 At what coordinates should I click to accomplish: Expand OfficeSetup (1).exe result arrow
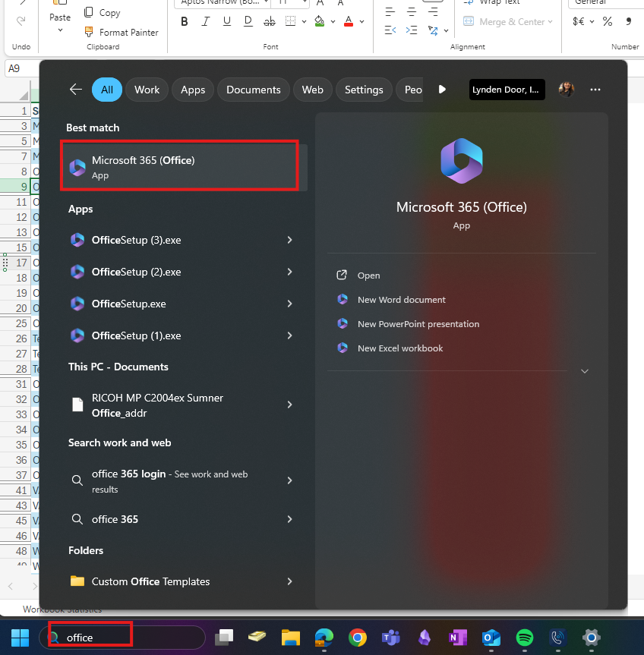click(289, 335)
